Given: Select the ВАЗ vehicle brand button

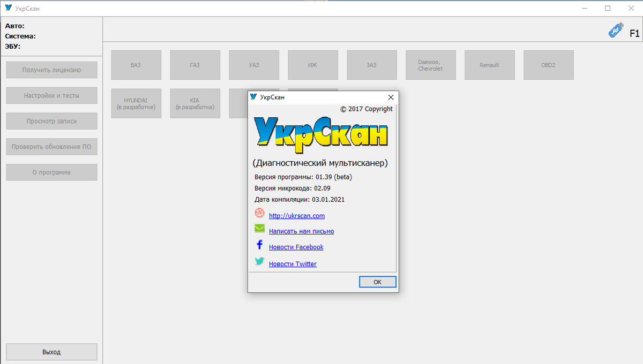Looking at the screenshot, I should [x=136, y=65].
